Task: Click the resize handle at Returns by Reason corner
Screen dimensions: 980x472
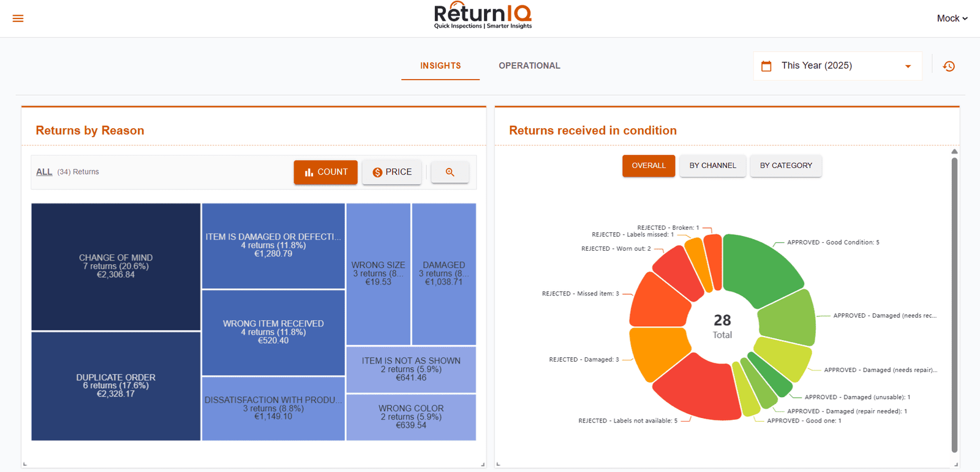Action: pos(483,464)
